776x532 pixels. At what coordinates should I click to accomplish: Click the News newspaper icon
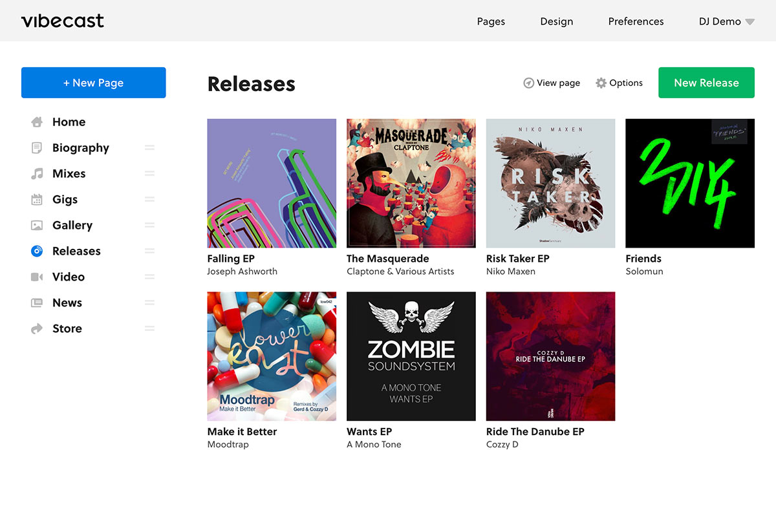(37, 303)
